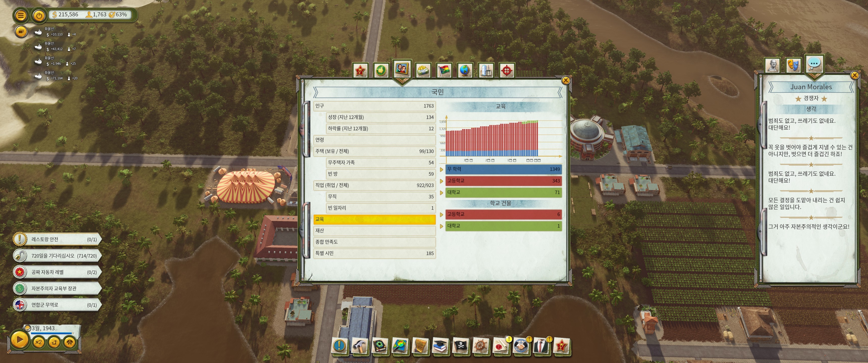Open the 레스토랑 안전 quest entry
Image resolution: width=868 pixels, height=363 pixels.
pyautogui.click(x=57, y=239)
